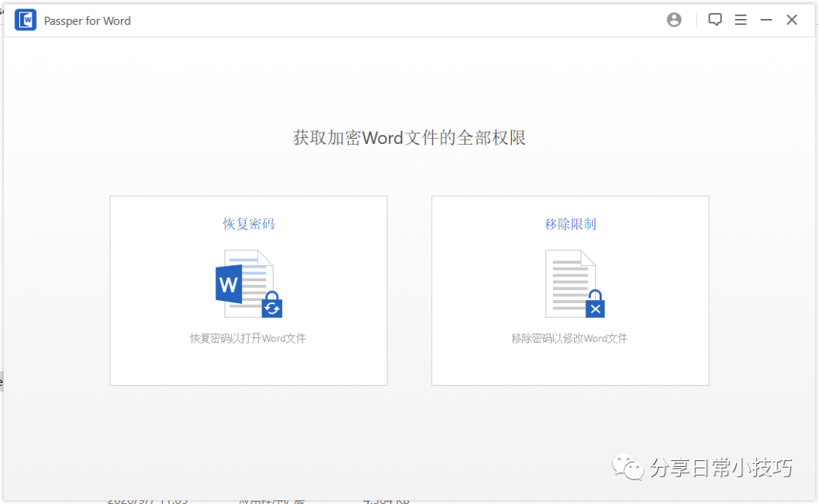Open the hamburger menu in title bar

[x=740, y=20]
